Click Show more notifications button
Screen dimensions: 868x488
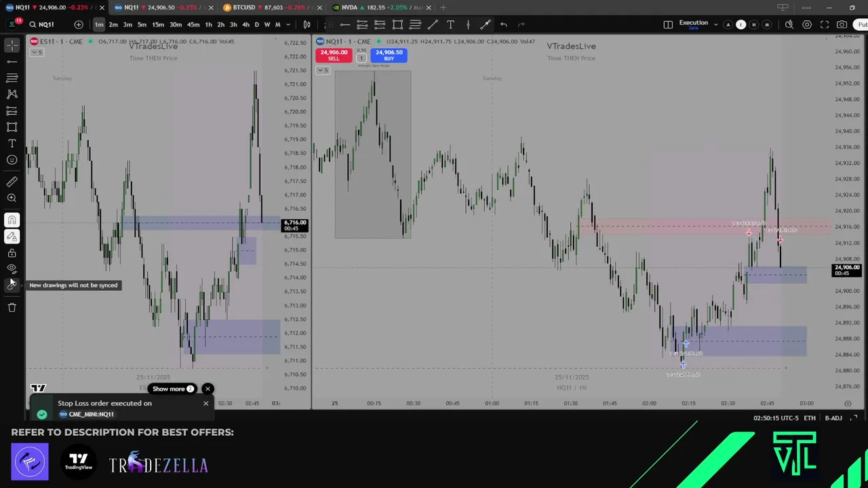pyautogui.click(x=173, y=389)
